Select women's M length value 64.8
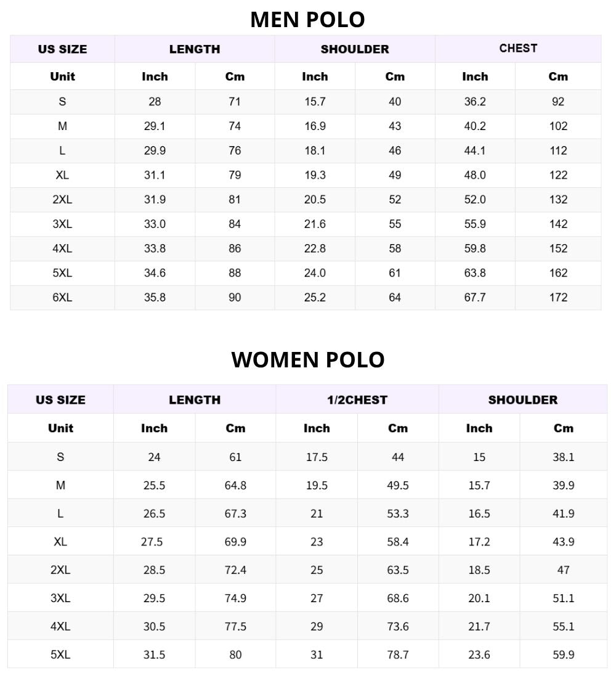This screenshot has width=616, height=678. (x=235, y=486)
